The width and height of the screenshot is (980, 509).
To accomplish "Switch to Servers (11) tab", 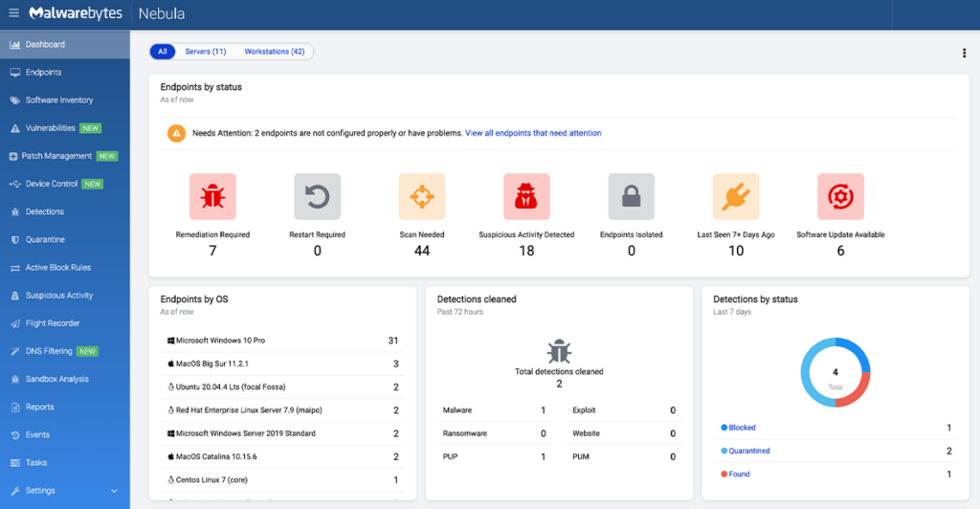I will (206, 52).
